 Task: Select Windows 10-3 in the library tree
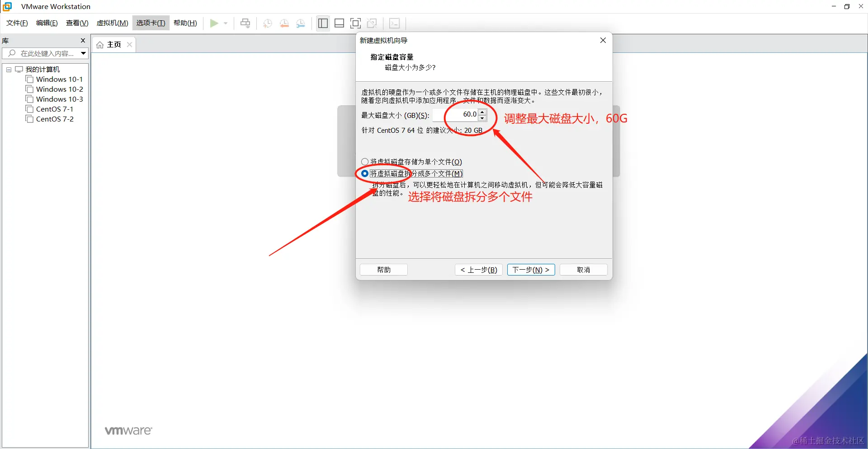55,99
